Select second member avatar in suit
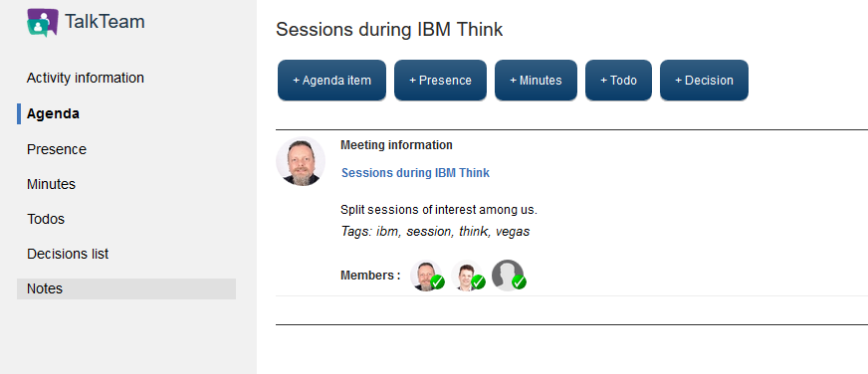The height and width of the screenshot is (374, 868). pos(466,275)
